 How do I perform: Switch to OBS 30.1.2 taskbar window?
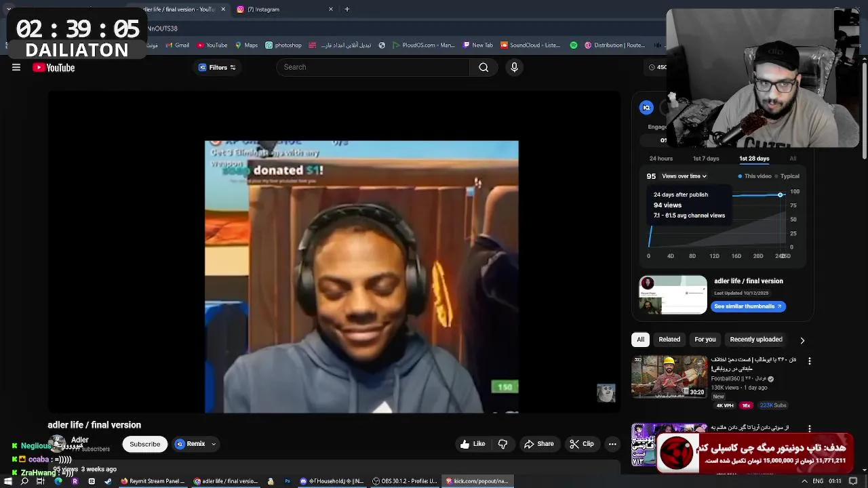tap(405, 481)
